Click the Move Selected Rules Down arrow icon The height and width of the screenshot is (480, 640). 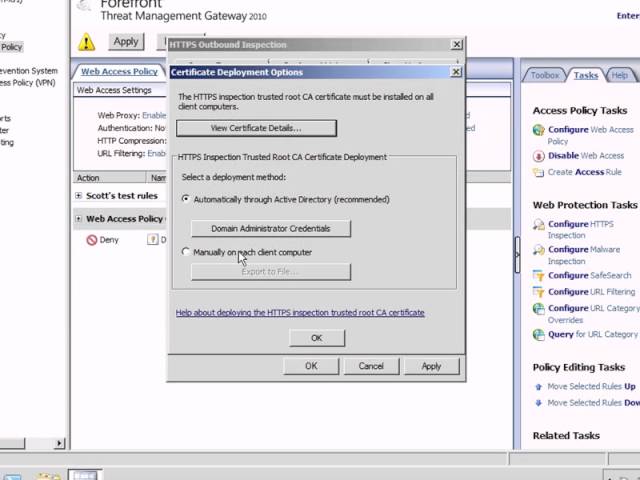[538, 403]
